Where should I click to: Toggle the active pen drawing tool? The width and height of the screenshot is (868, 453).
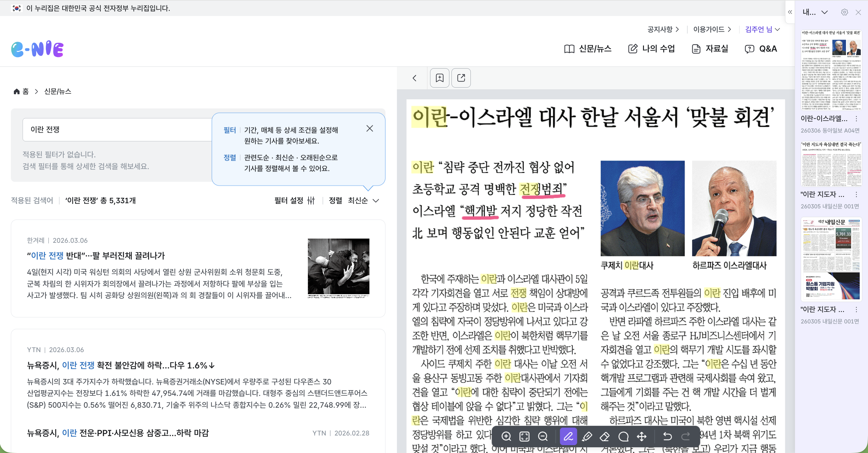click(x=569, y=436)
